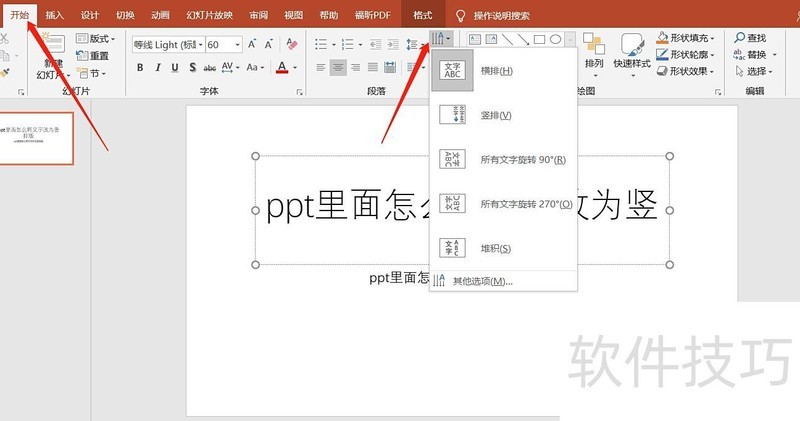The image size is (800, 421).
Task: Open the 节 section dropdown
Action: click(x=91, y=73)
